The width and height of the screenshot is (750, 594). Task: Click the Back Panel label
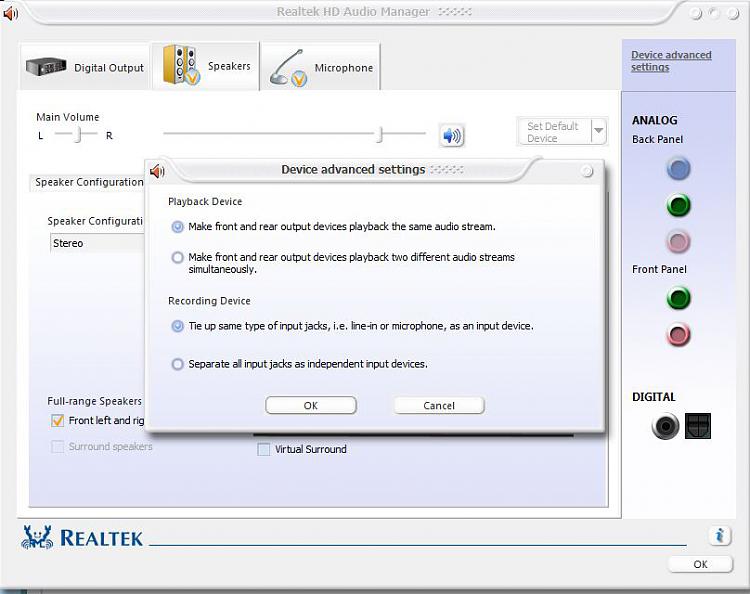(657, 140)
